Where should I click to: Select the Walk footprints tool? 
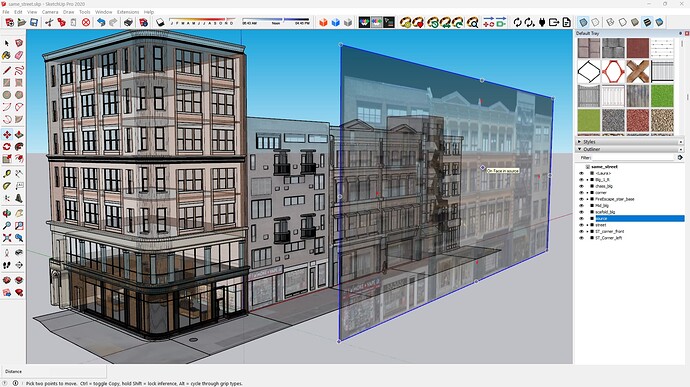coord(7,265)
